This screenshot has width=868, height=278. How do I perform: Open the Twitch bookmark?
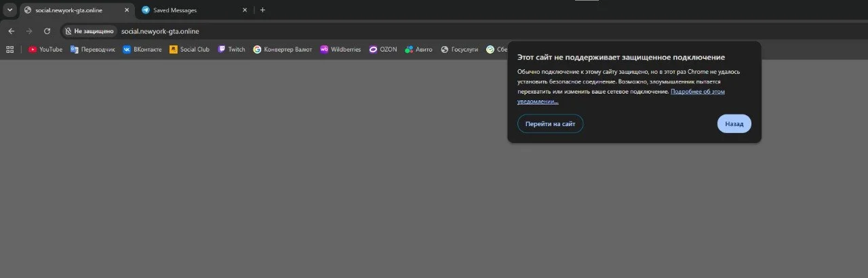(x=231, y=49)
